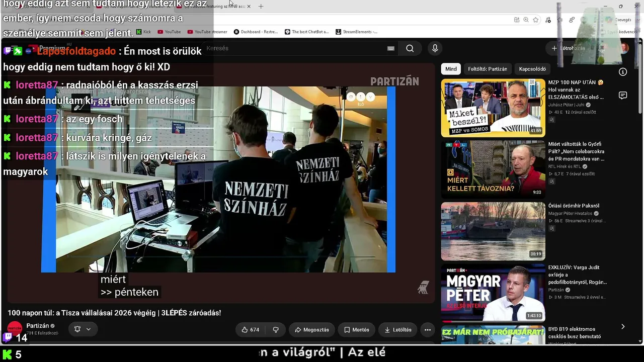Click the Letöltés download button

[x=398, y=330]
